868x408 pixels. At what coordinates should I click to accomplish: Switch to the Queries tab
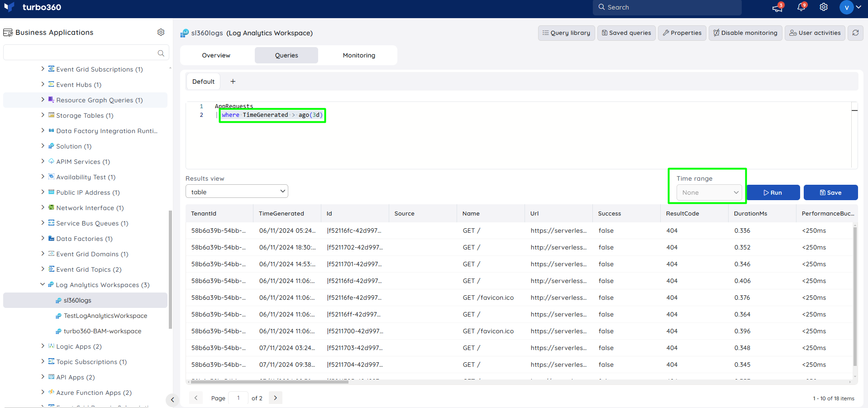(286, 55)
